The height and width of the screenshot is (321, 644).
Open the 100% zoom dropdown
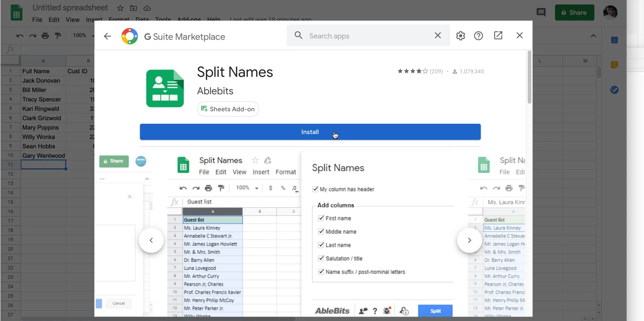point(83,35)
